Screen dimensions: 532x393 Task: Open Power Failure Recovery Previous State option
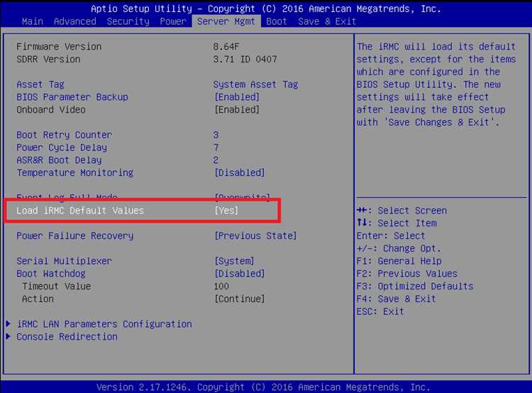pyautogui.click(x=255, y=236)
